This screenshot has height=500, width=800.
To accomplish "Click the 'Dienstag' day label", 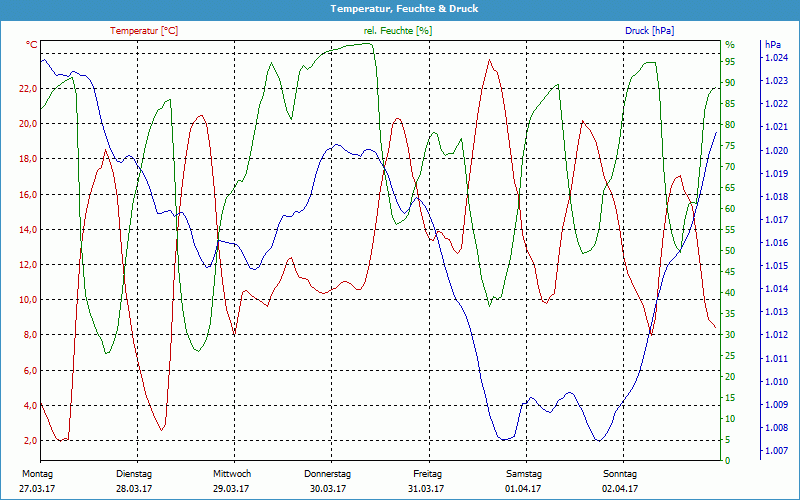I will pyautogui.click(x=134, y=474).
